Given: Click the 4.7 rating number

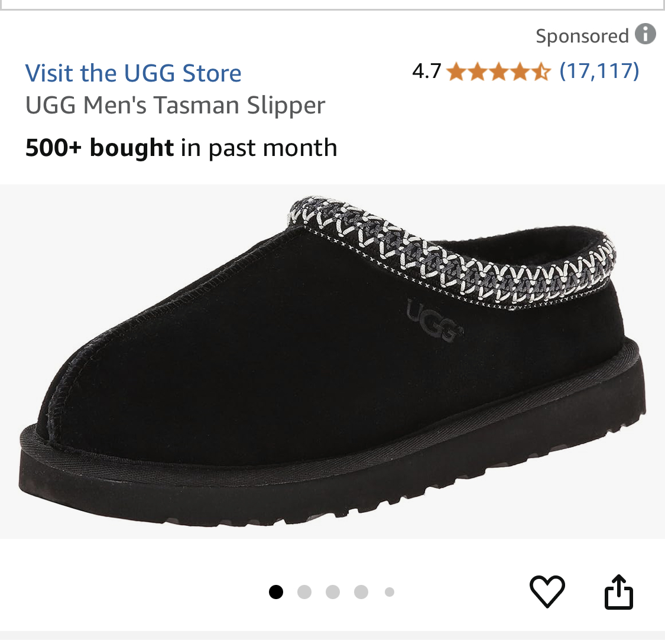Looking at the screenshot, I should pyautogui.click(x=427, y=71).
